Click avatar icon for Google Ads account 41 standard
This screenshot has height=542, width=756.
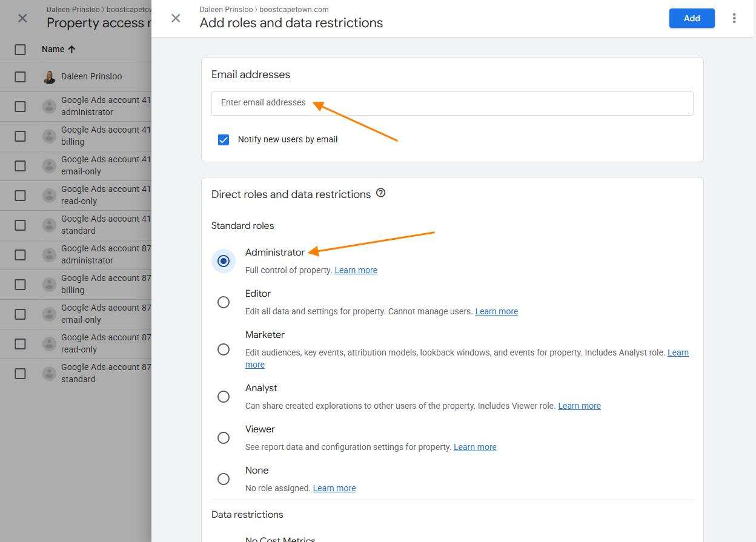(50, 225)
